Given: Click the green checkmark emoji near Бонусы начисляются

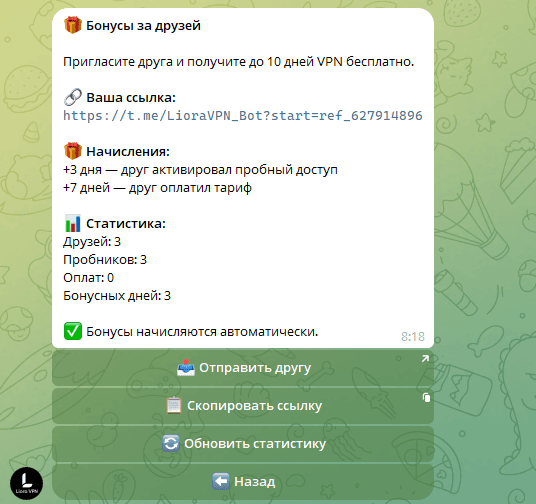Looking at the screenshot, I should click(x=73, y=331).
